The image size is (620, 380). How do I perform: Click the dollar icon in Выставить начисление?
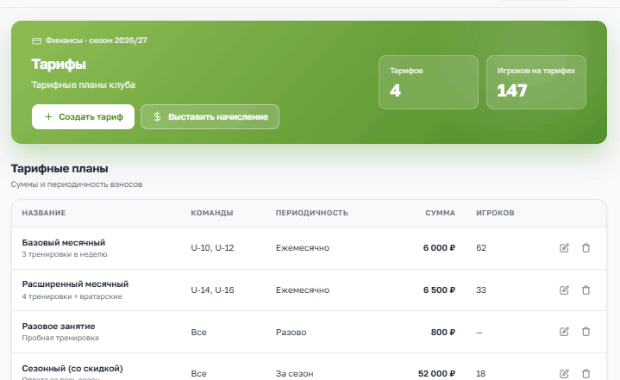(x=157, y=117)
